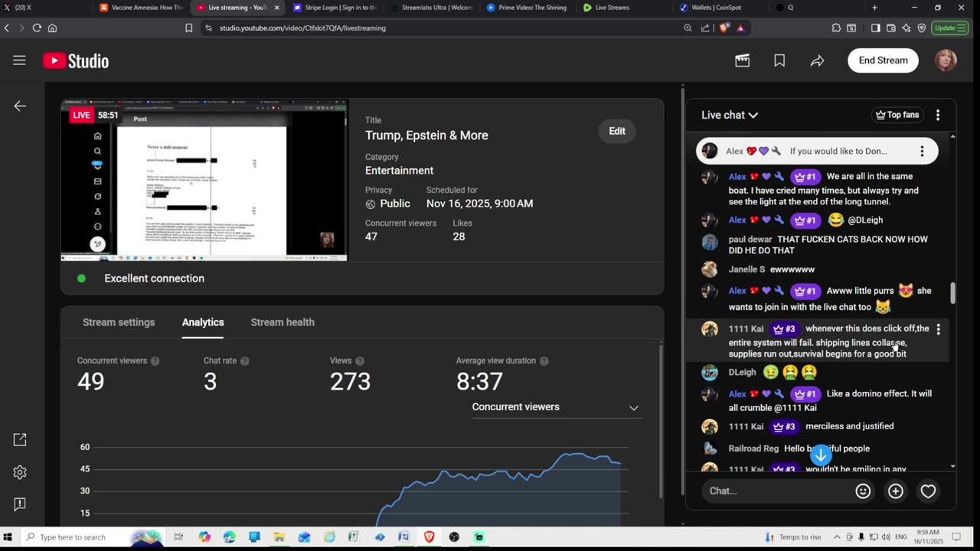Click help icon next to Concurrent viewers
This screenshot has height=551, width=980.
(155, 361)
